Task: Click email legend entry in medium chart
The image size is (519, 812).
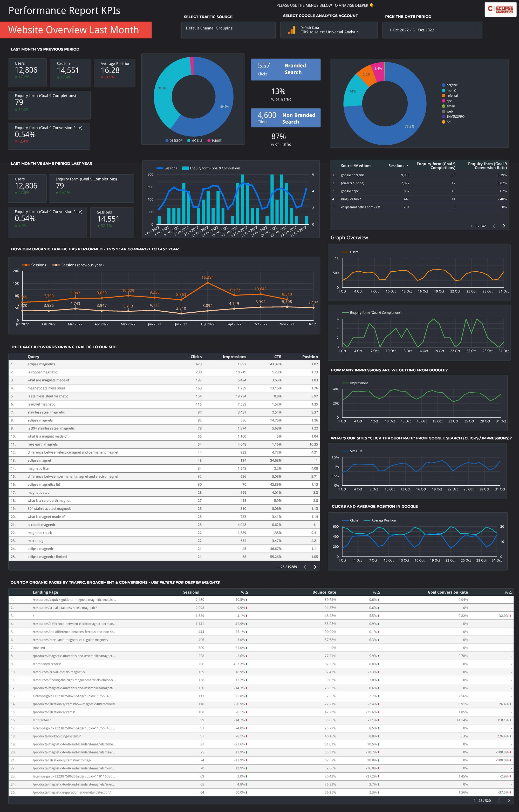Action: (448, 106)
